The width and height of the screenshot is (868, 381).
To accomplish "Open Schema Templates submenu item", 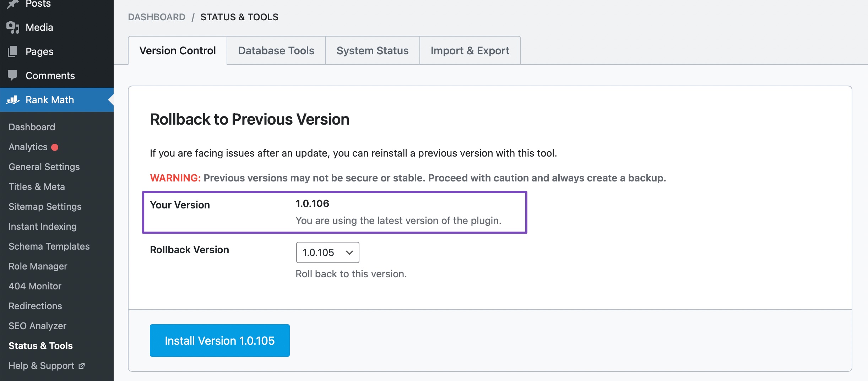I will [x=49, y=246].
